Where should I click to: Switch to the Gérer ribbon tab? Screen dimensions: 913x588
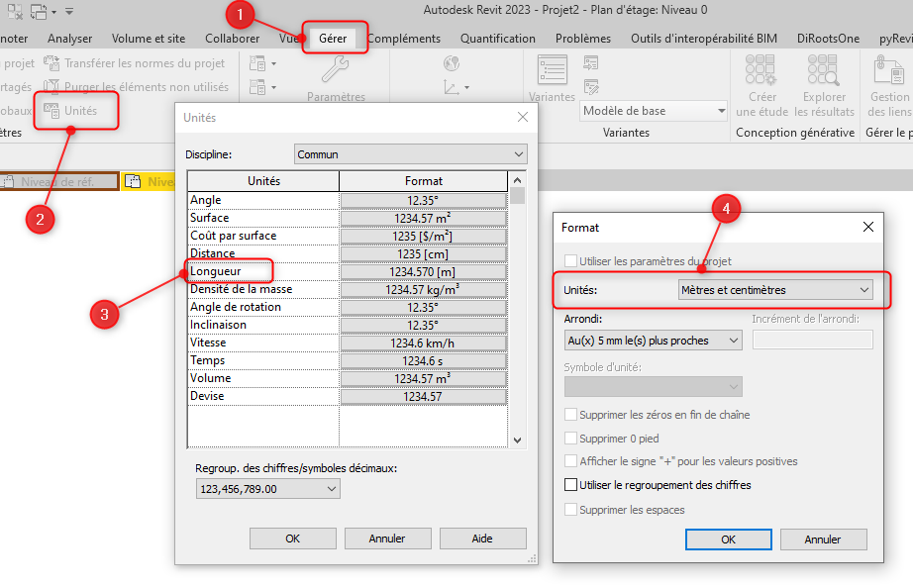tap(333, 39)
